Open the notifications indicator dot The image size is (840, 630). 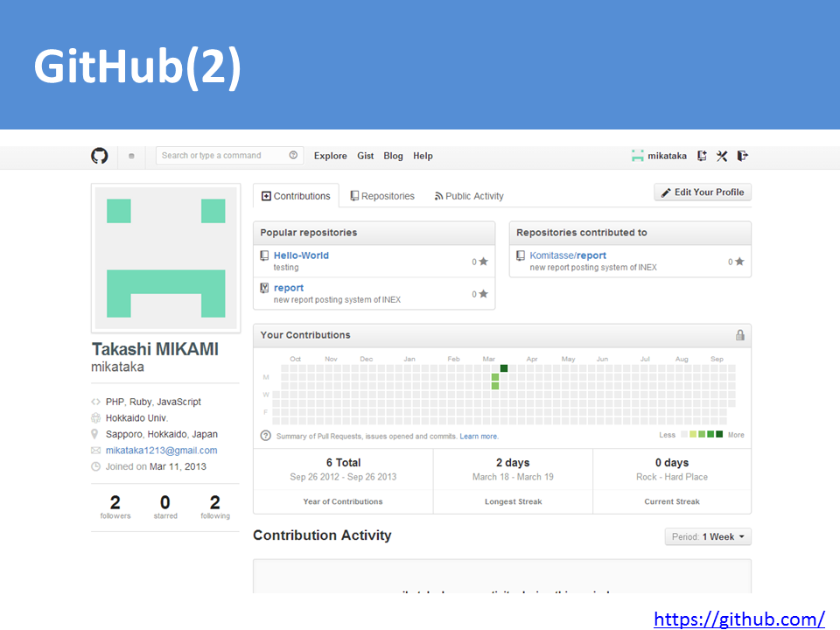131,156
